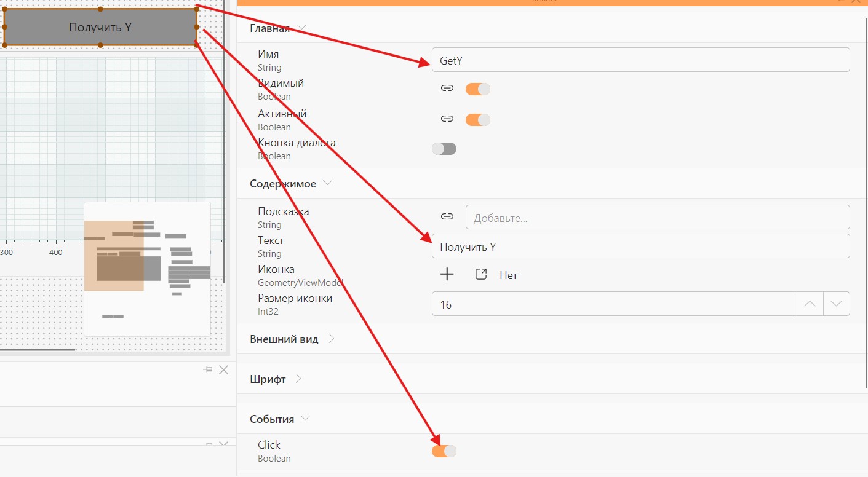The height and width of the screenshot is (477, 868).
Task: Collapse the События section
Action: point(306,419)
